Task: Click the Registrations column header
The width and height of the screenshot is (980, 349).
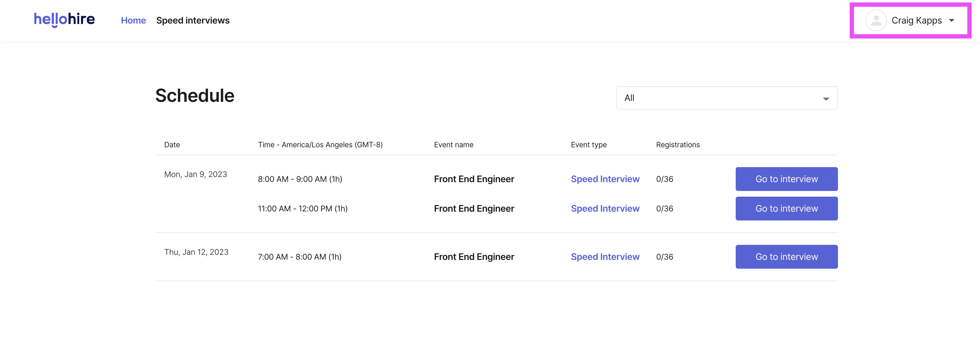Action: (x=677, y=145)
